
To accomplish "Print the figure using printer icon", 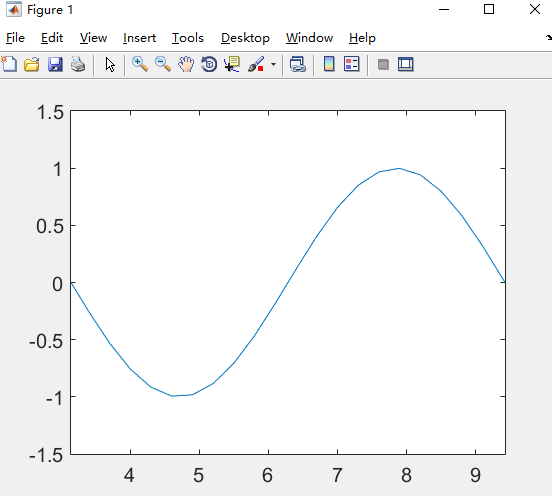I will point(78,64).
